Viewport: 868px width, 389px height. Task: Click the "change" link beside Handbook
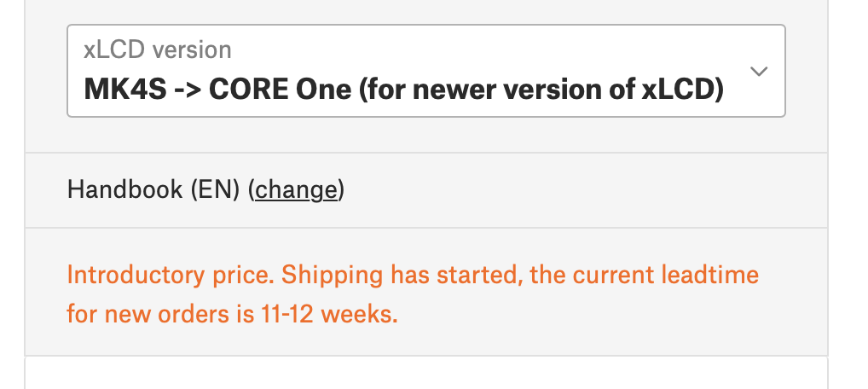296,189
